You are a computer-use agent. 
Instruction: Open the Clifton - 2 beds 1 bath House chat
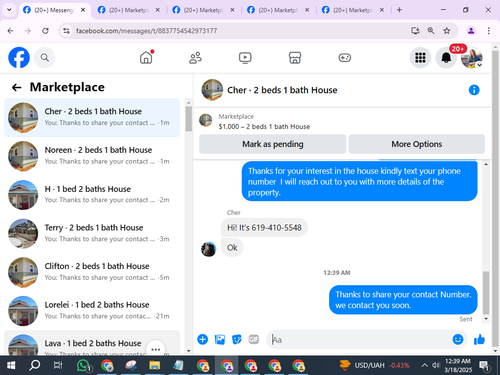click(x=92, y=272)
